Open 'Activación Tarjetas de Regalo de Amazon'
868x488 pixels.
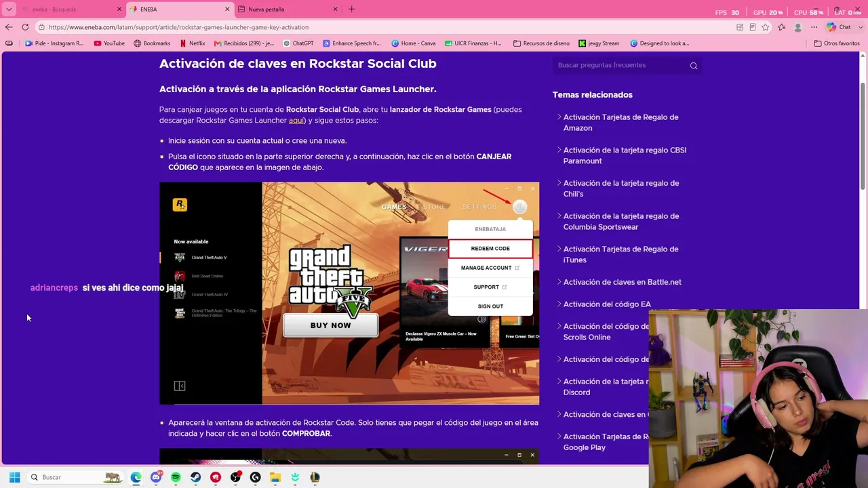pos(620,123)
